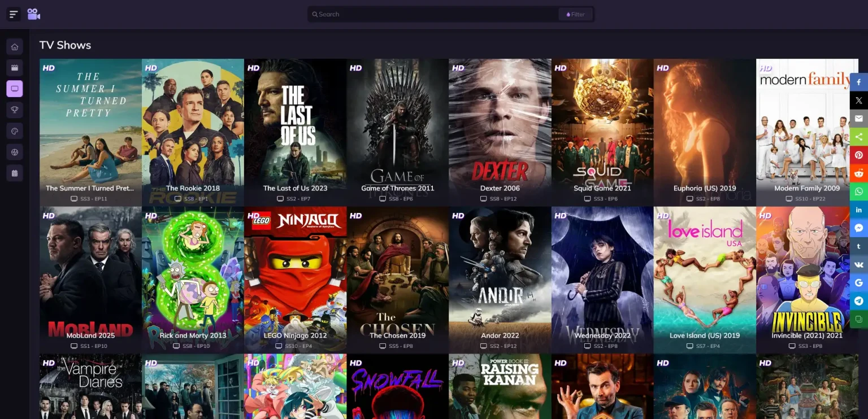Go to Home in the sidebar
The height and width of the screenshot is (419, 868).
15,47
